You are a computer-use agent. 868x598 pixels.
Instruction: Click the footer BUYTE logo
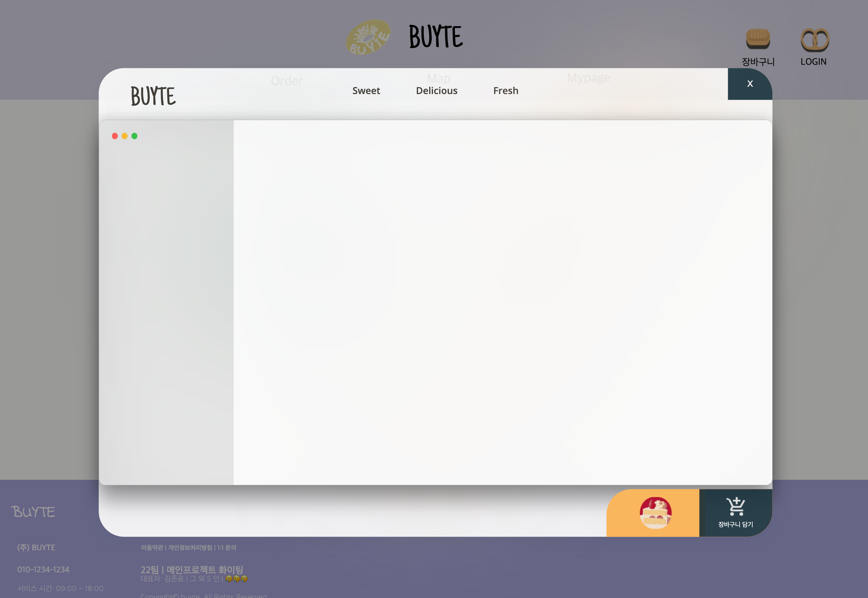pos(33,512)
